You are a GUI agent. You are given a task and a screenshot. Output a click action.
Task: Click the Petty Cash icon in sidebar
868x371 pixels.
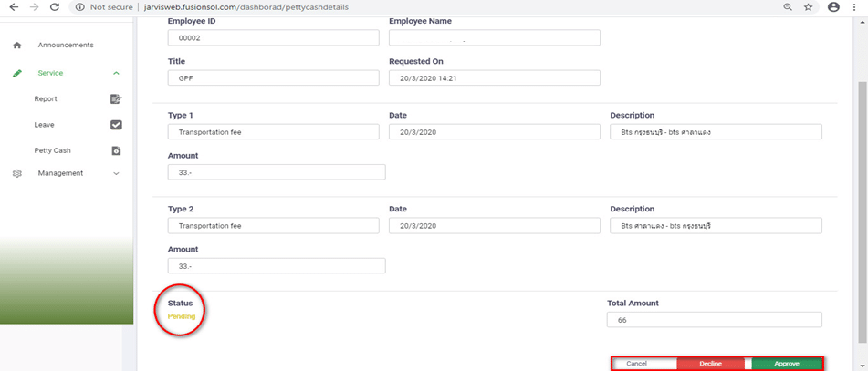coord(116,151)
